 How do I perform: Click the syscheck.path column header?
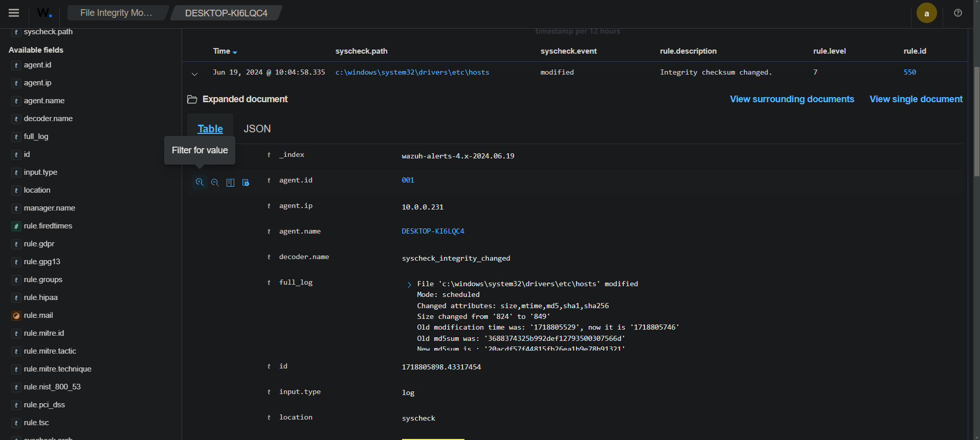coord(361,51)
